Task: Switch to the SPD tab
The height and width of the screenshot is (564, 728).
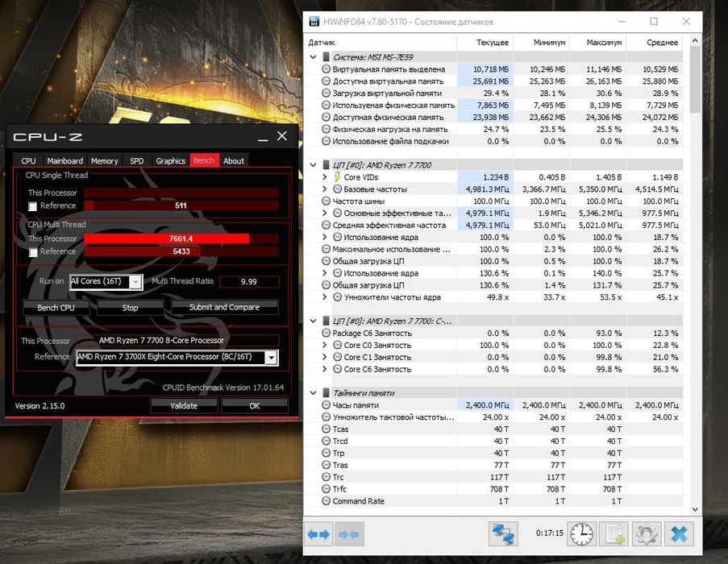Action: pyautogui.click(x=136, y=160)
